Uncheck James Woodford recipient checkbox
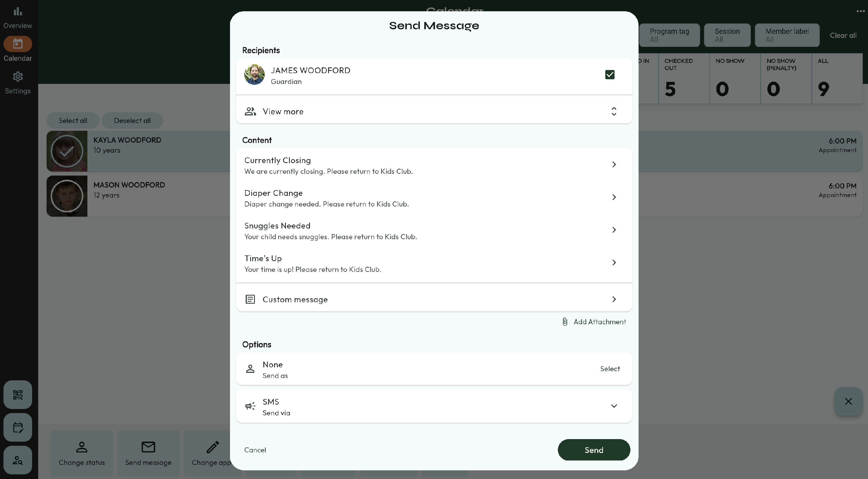Image resolution: width=868 pixels, height=479 pixels. click(610, 74)
